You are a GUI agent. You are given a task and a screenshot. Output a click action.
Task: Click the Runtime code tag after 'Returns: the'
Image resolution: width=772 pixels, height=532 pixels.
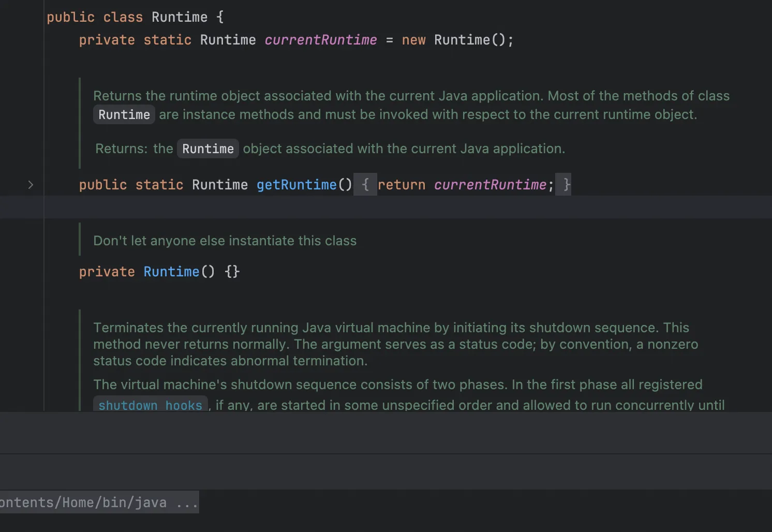(x=207, y=149)
